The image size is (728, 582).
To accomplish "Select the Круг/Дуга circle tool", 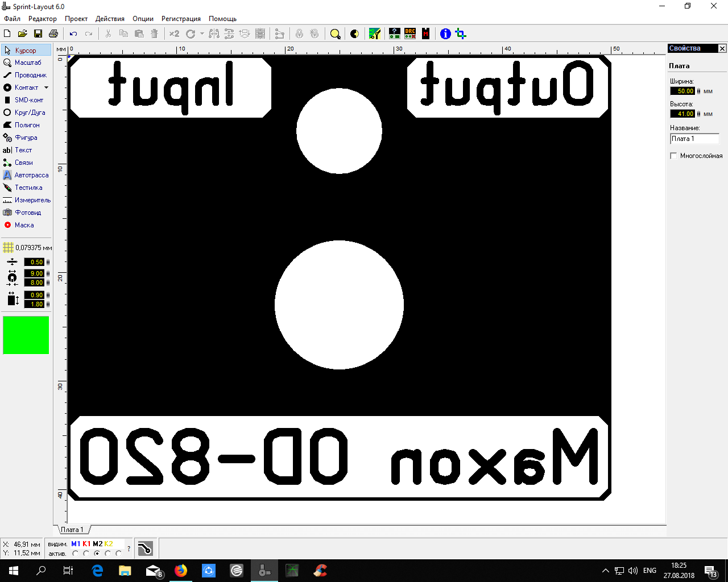I will click(26, 113).
